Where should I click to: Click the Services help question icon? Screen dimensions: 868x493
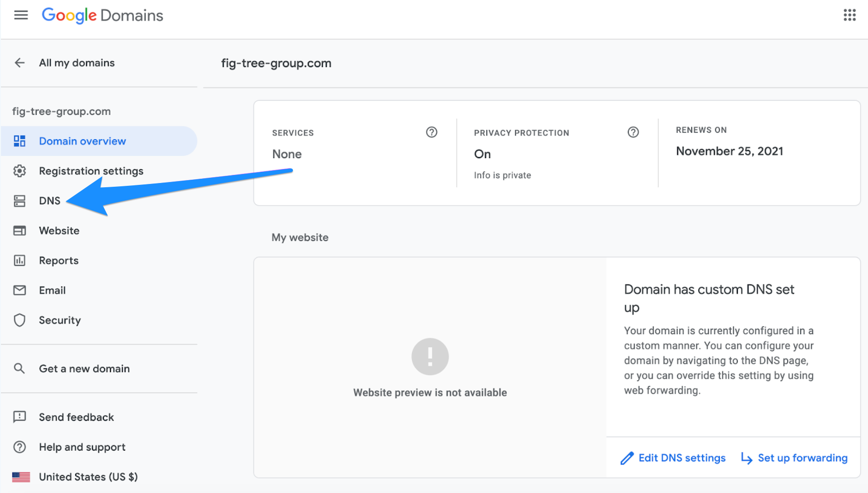431,132
